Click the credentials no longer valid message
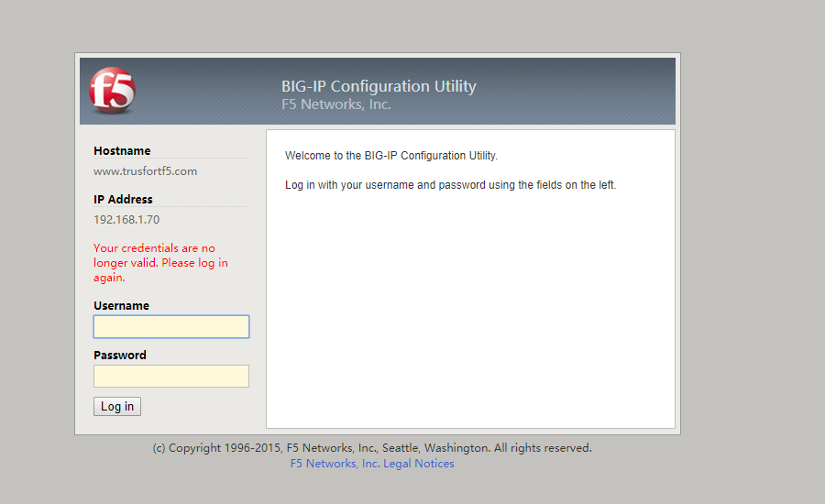The height and width of the screenshot is (504, 825). click(160, 262)
